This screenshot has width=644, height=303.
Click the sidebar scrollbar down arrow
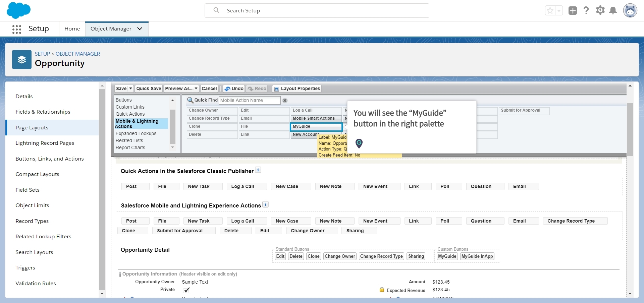pyautogui.click(x=102, y=294)
